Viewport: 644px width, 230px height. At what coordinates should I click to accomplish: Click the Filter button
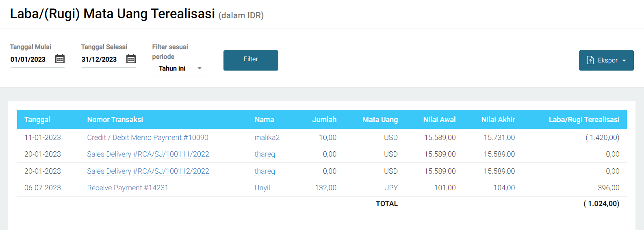click(x=251, y=60)
